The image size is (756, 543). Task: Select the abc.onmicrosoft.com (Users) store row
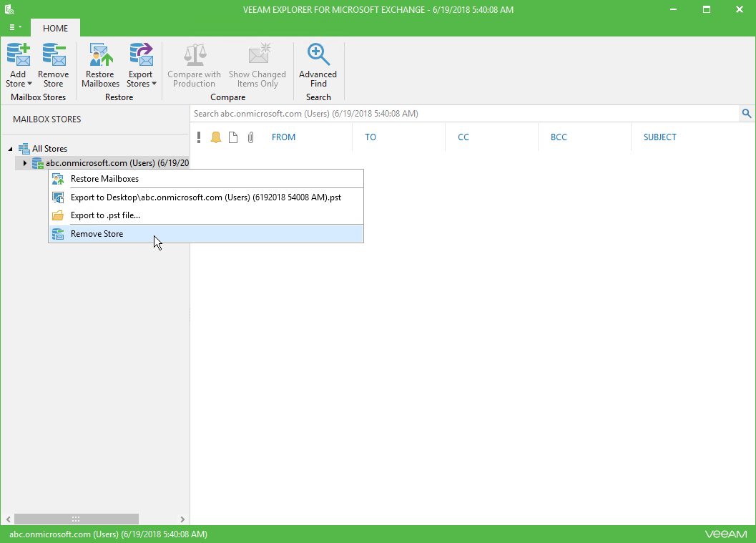pos(102,163)
